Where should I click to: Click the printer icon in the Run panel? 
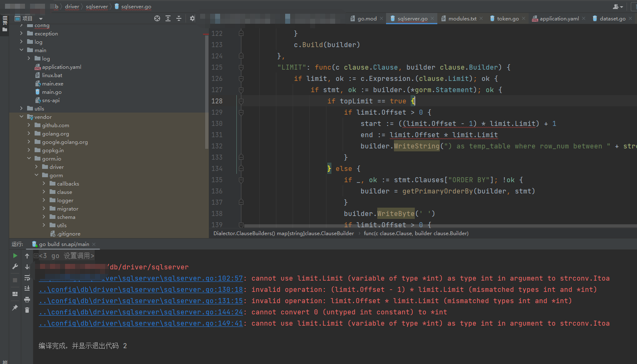coord(27,299)
